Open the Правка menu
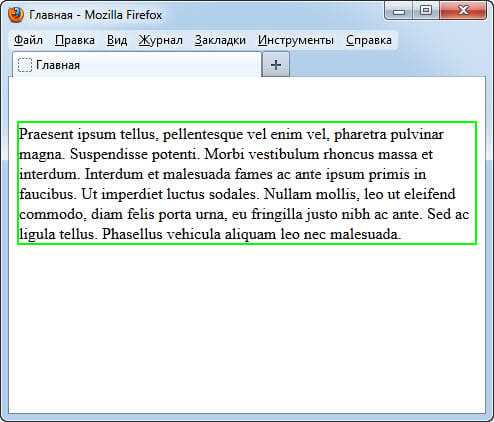This screenshot has width=494, height=422. (75, 40)
